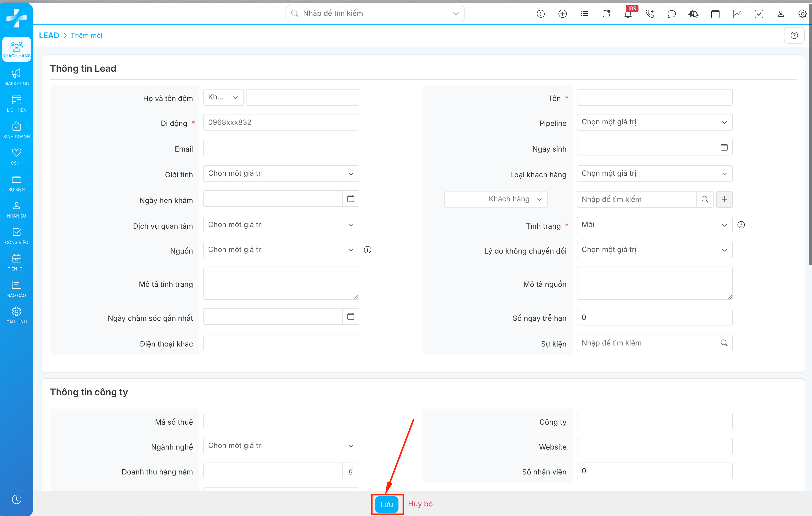Open the Tình trạng dropdown showing Mới

pos(654,225)
